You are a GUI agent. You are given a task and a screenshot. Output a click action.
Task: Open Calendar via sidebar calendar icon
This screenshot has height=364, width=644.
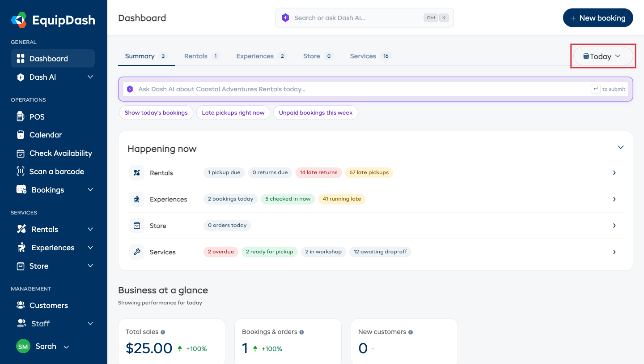20,135
